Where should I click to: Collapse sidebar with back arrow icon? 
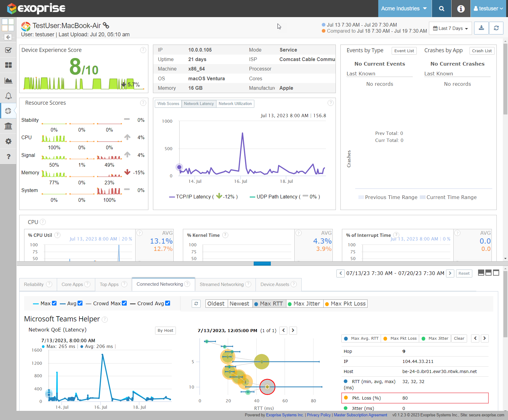pos(8,37)
